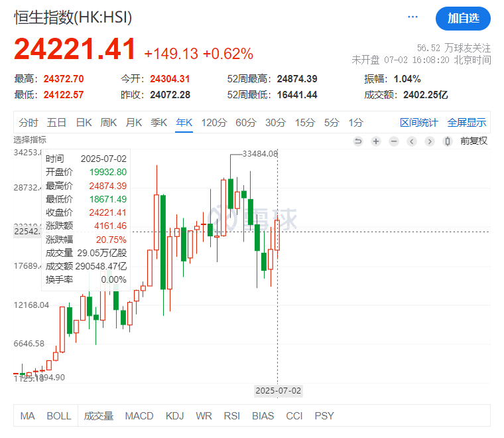The height and width of the screenshot is (438, 504).
Task: Click the 最高 value 24372.70
Action: [x=63, y=79]
